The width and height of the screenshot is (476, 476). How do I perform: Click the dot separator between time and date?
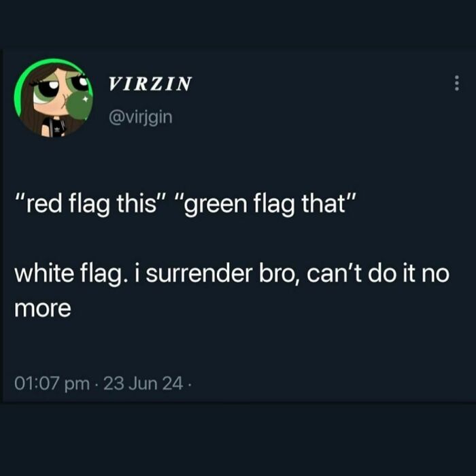tap(97, 384)
